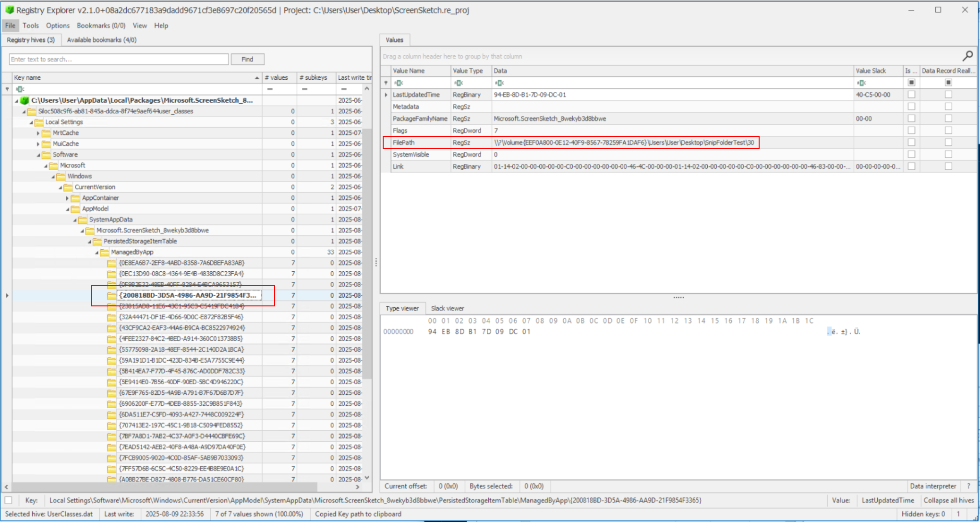Open the Options menu

tap(58, 25)
